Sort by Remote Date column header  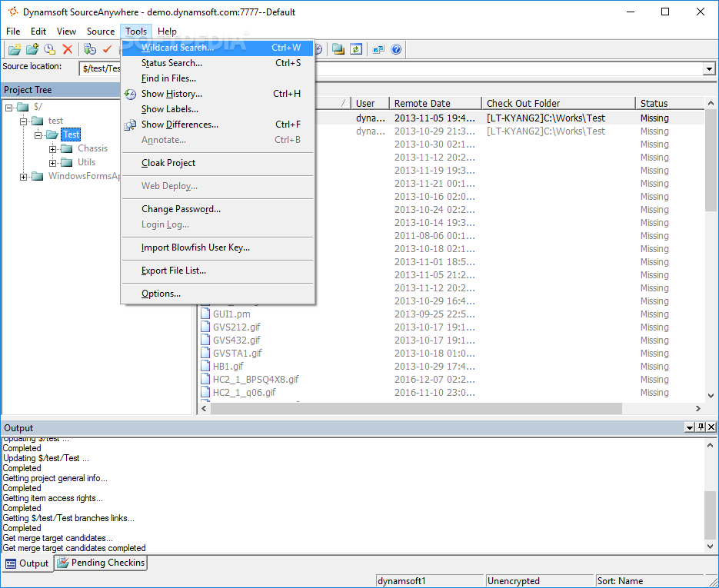tap(435, 103)
